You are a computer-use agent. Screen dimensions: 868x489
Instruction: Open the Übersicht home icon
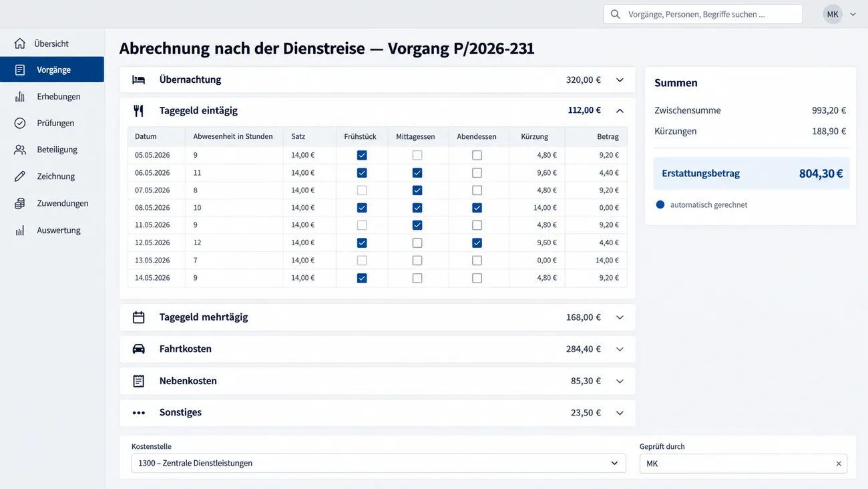(x=20, y=43)
